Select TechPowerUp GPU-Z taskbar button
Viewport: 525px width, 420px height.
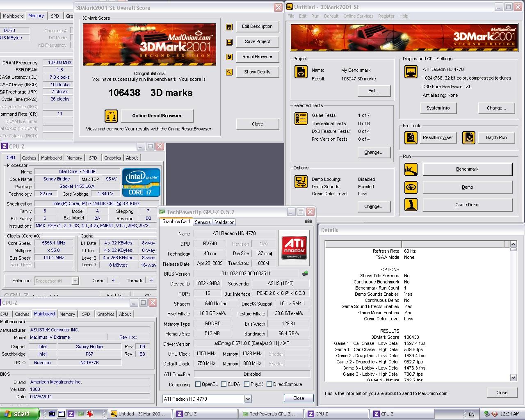point(272,414)
